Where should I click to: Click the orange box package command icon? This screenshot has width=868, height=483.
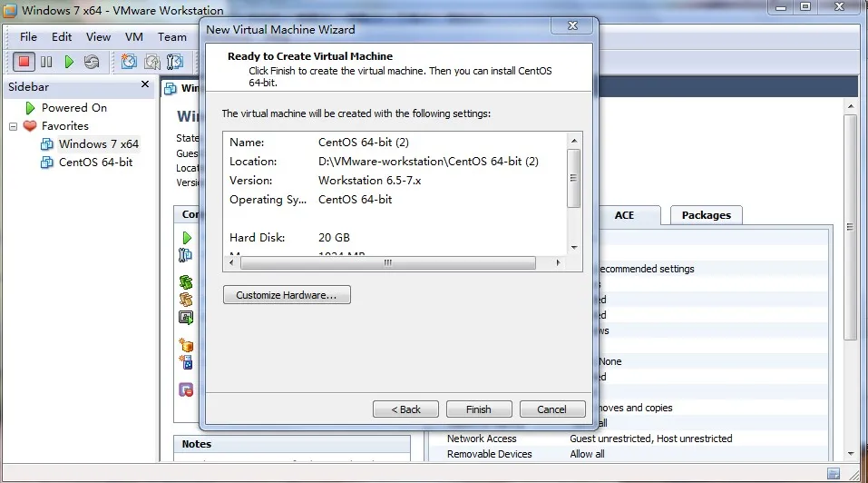click(186, 344)
